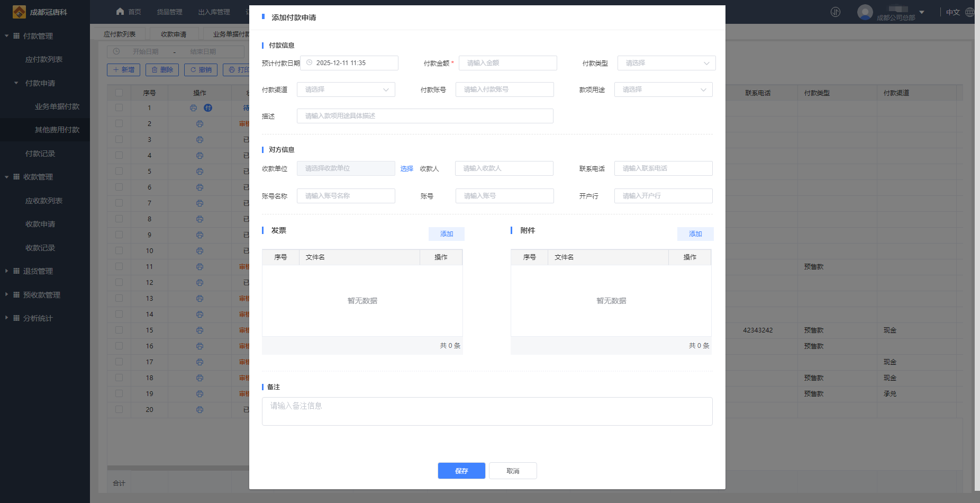Click 添加 in the 附件 section
980x503 pixels.
(x=695, y=234)
